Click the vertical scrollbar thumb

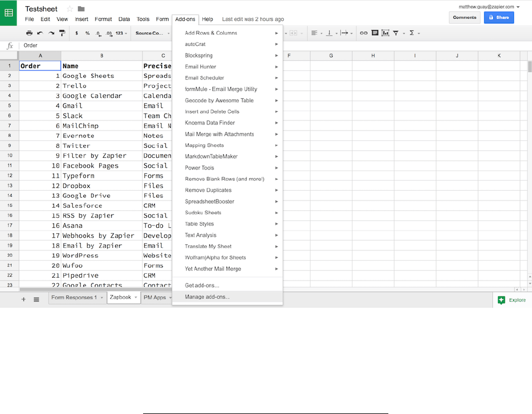pyautogui.click(x=530, y=66)
